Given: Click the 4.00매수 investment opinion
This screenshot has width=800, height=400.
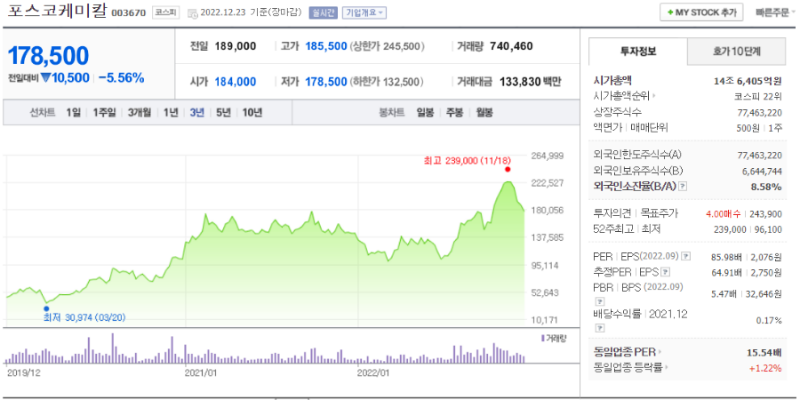Looking at the screenshot, I should tap(723, 214).
